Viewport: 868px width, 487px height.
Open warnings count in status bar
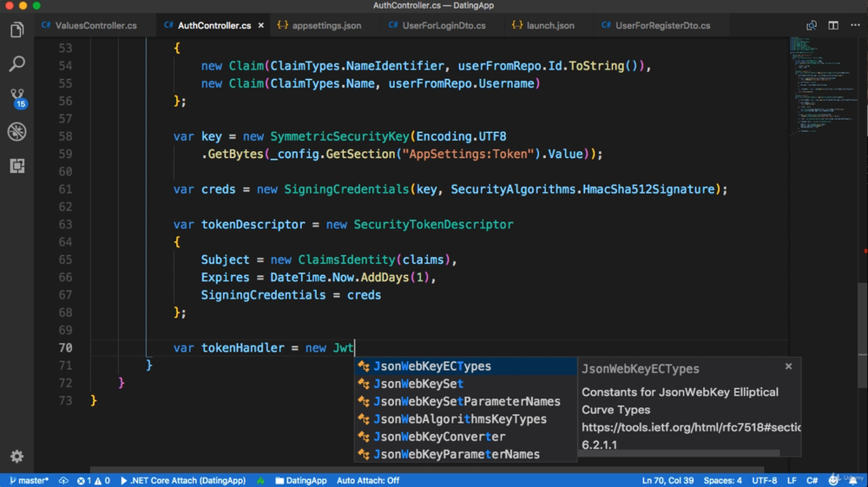coord(103,480)
